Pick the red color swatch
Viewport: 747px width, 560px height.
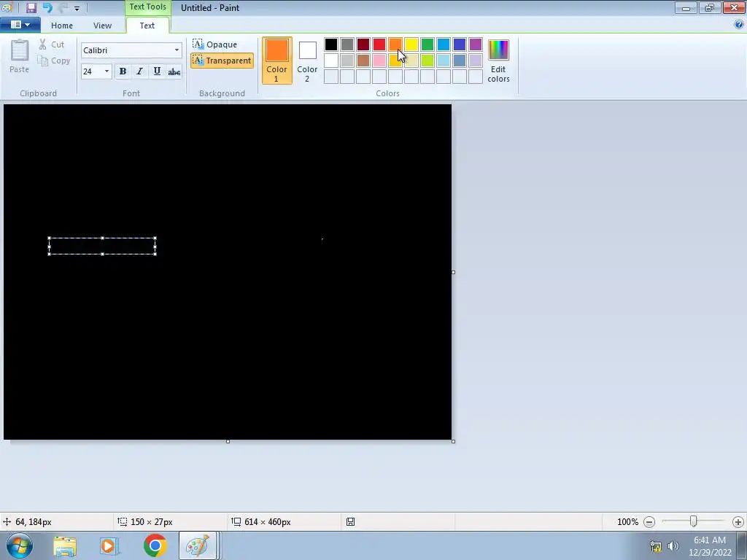379,44
